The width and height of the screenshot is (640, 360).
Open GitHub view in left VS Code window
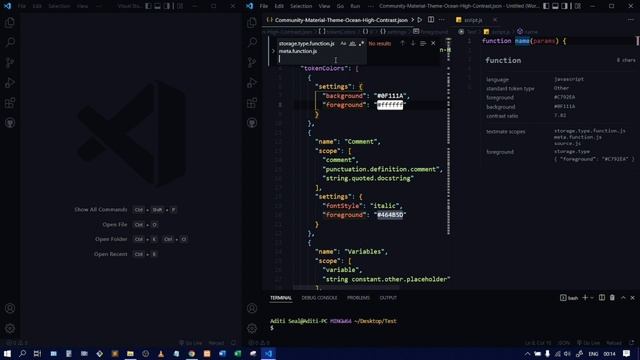click(x=10, y=122)
